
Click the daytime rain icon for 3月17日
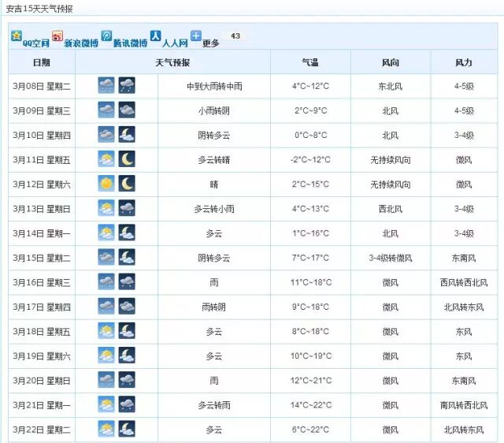(106, 307)
